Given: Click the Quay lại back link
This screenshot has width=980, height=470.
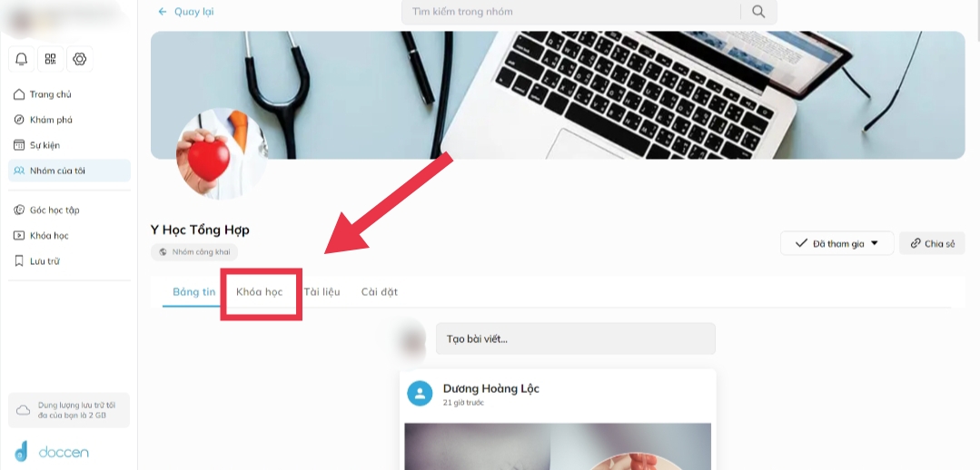Looking at the screenshot, I should (x=185, y=11).
